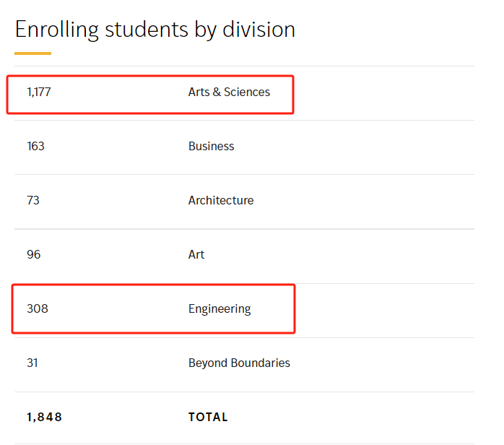Image resolution: width=504 pixels, height=445 pixels.
Task: Click the Enrolling students by division heading
Action: pyautogui.click(x=155, y=30)
